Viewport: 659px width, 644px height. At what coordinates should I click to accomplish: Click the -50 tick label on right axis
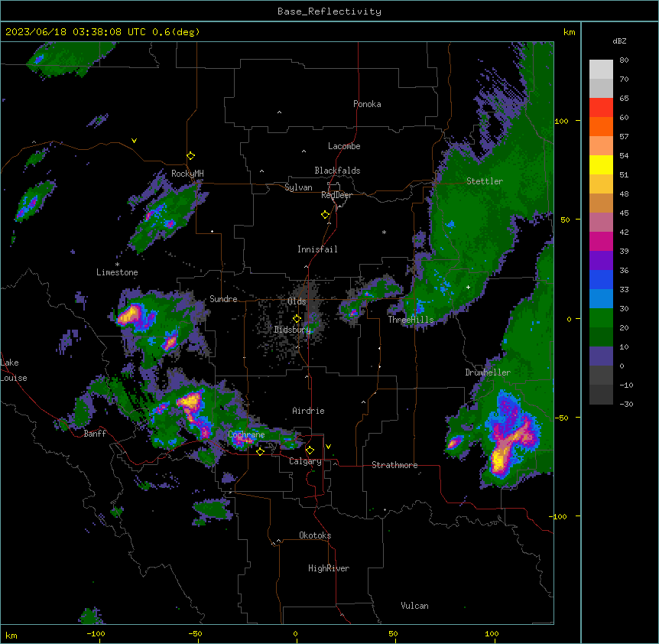[x=560, y=418]
